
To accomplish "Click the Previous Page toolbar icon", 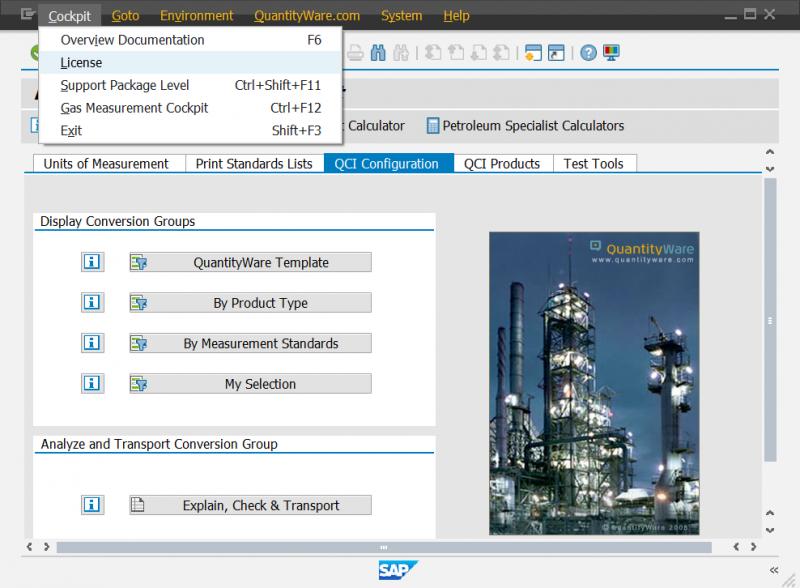I will 456,53.
